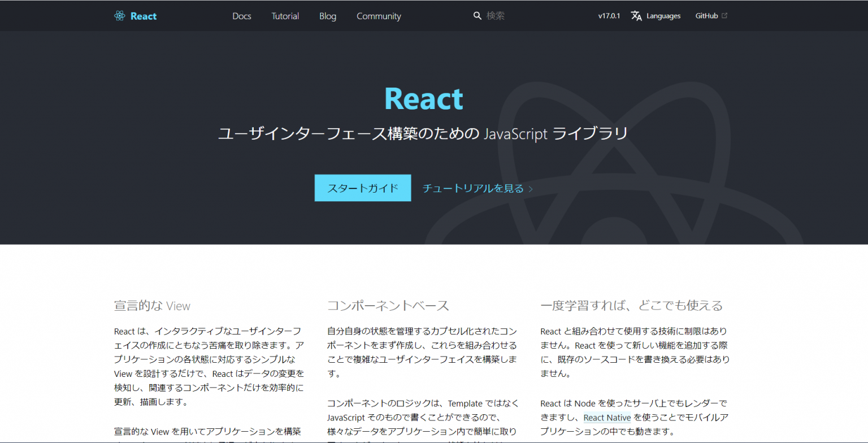Click the 宣言的な View heading

click(x=152, y=306)
